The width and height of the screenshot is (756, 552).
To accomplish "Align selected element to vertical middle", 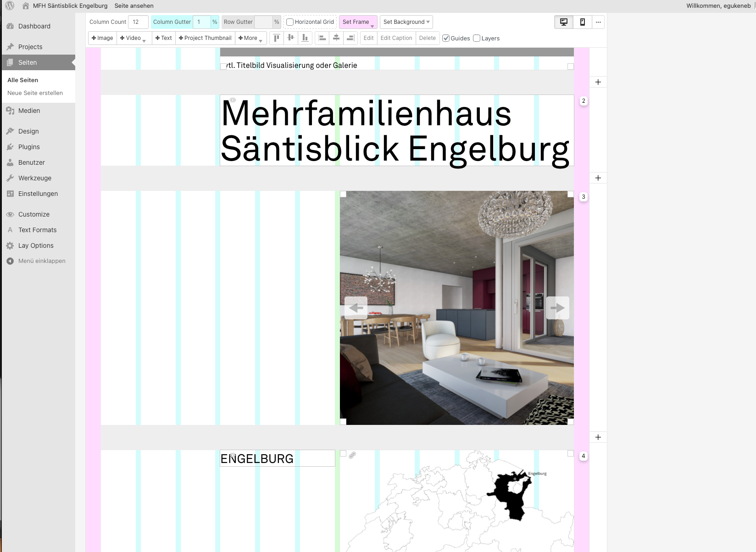I will (291, 38).
